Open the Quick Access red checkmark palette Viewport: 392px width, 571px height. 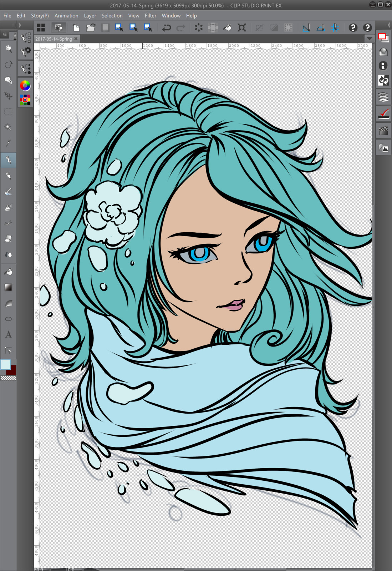pos(383,114)
